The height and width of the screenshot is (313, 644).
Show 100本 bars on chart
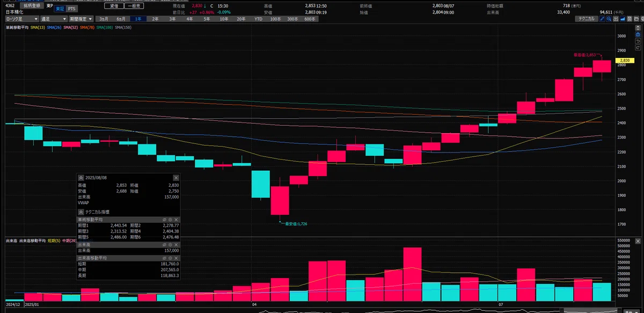tap(275, 19)
